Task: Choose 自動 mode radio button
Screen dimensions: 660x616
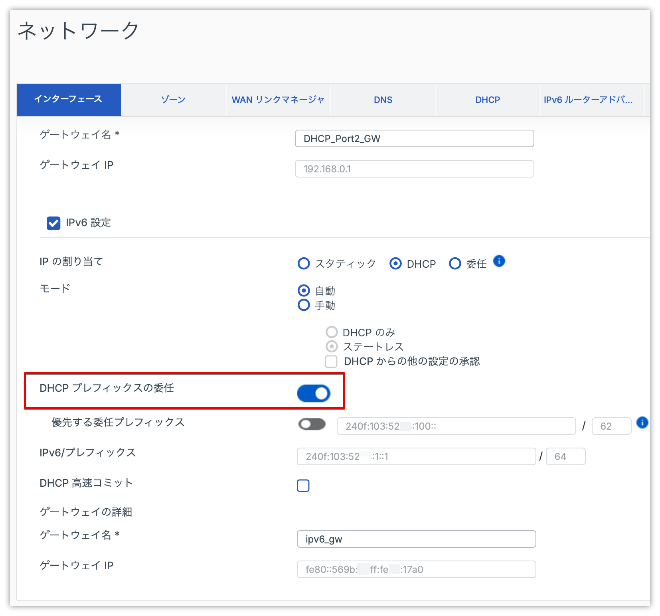Action: point(304,291)
